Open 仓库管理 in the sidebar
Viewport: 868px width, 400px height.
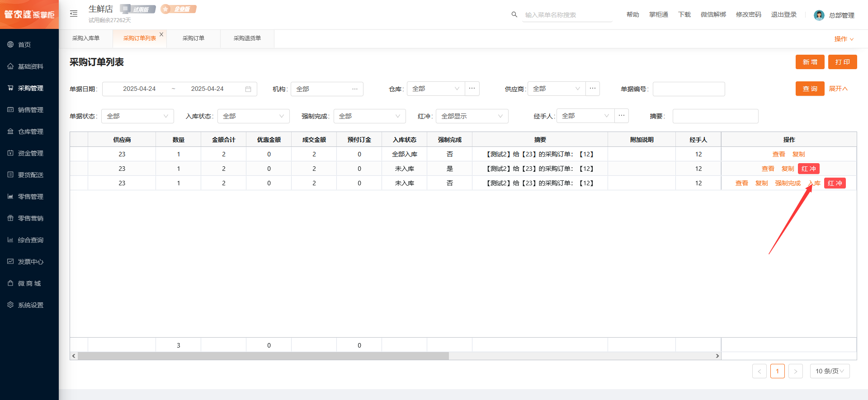(x=29, y=132)
